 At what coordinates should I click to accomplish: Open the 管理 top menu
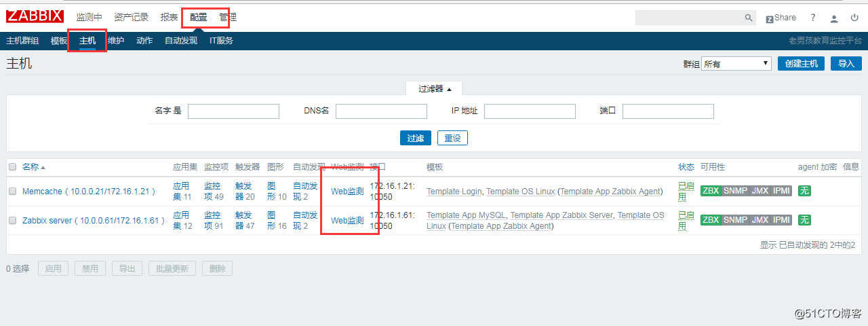point(228,18)
